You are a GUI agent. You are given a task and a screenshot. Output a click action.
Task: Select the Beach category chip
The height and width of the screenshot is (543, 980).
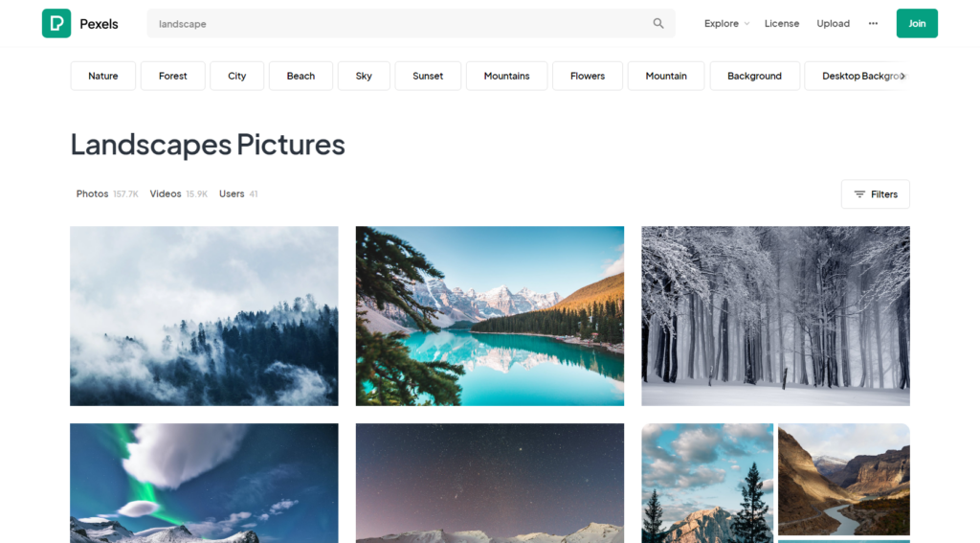301,76
